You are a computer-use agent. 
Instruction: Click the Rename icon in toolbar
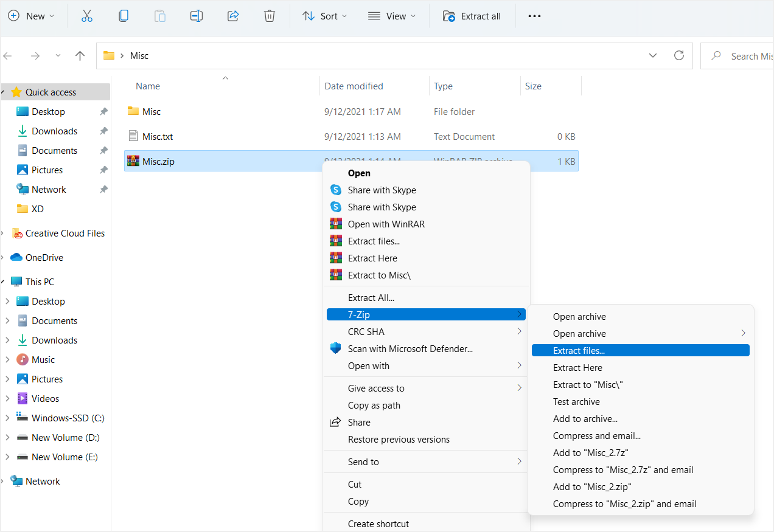(197, 16)
